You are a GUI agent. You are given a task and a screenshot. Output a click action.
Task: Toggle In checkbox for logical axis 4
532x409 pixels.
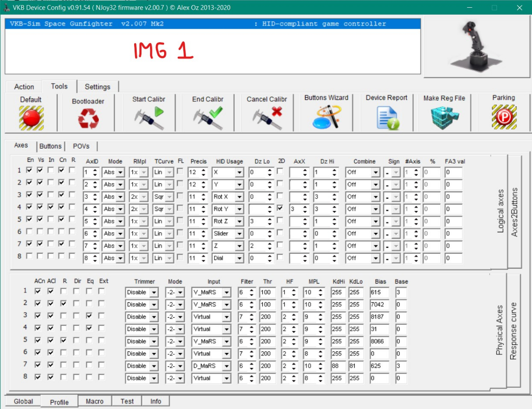[50, 207]
